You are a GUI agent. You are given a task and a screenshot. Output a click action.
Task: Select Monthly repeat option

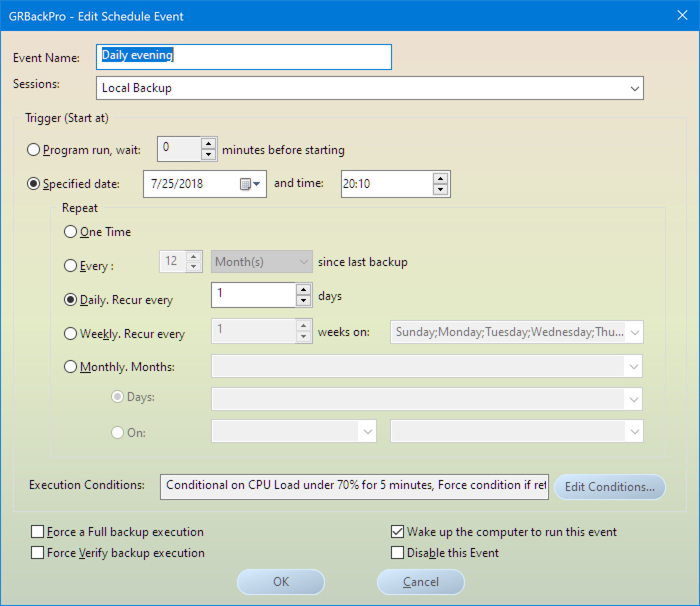click(x=70, y=366)
